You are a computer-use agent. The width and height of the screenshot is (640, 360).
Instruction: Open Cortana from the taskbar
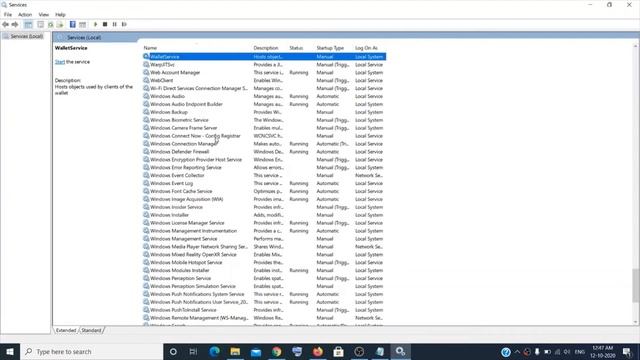[173, 351]
